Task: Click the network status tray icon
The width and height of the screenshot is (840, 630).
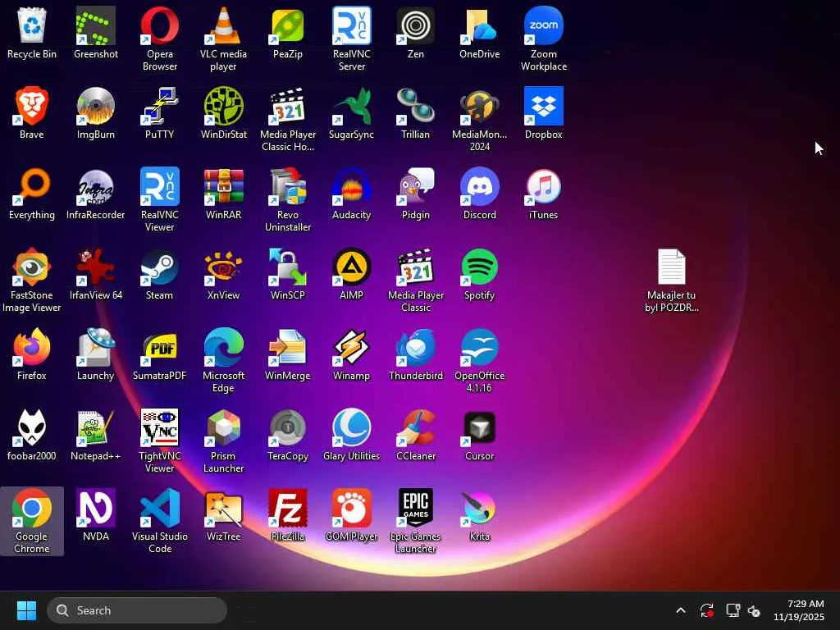Action: point(733,610)
